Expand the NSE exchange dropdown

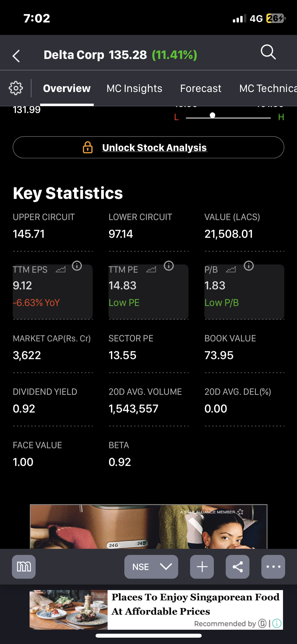point(151,567)
